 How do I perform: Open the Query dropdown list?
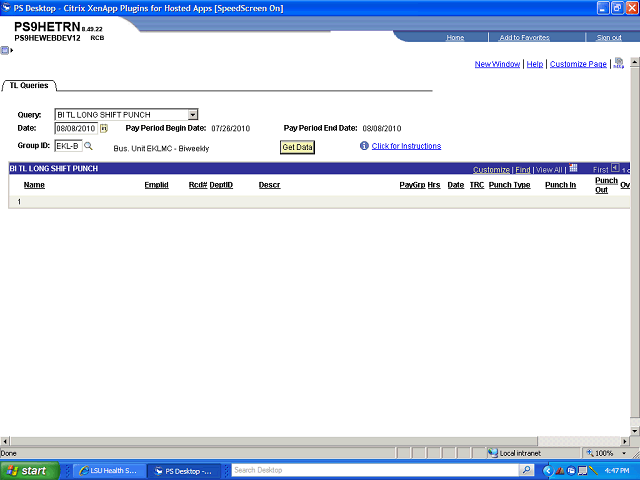click(193, 115)
